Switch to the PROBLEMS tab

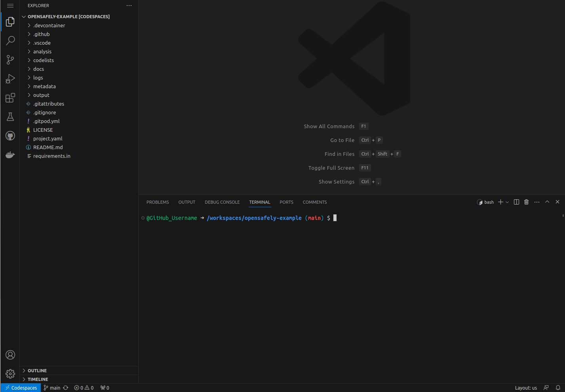pos(158,202)
